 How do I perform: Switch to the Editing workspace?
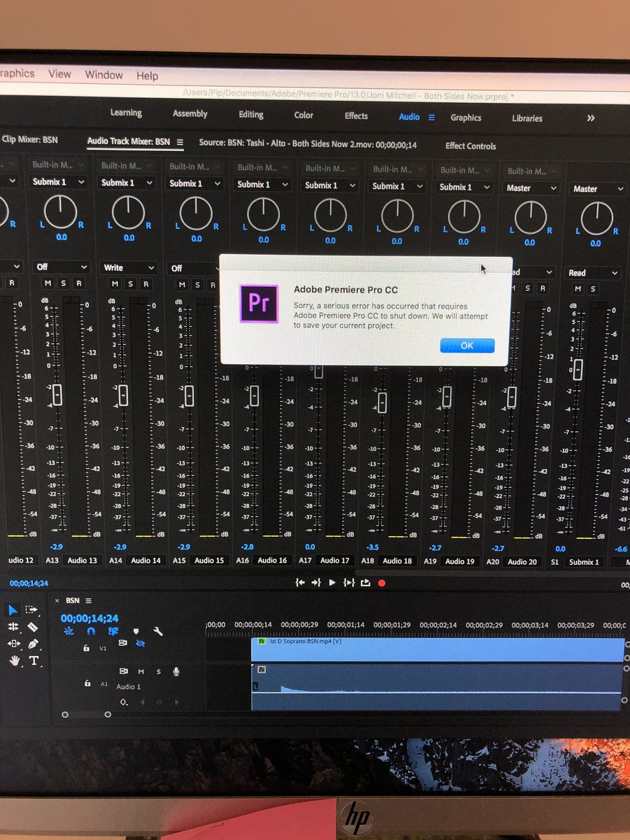tap(251, 114)
